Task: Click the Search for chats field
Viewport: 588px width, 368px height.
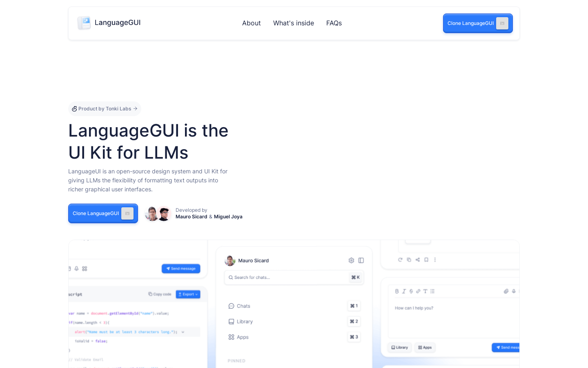Action: tap(294, 277)
